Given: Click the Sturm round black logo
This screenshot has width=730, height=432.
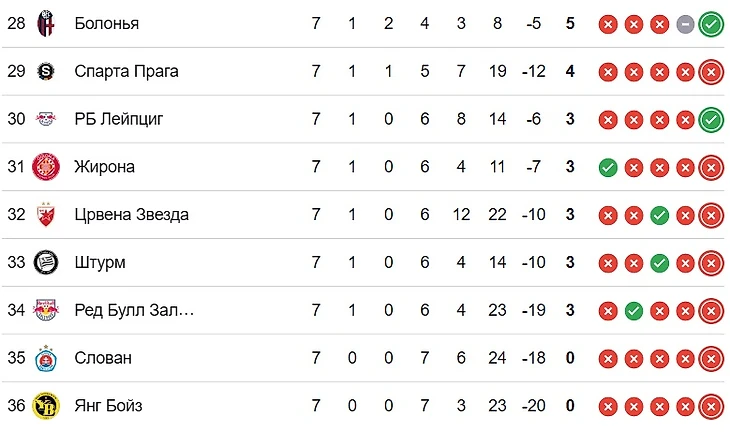Looking at the screenshot, I should [46, 263].
